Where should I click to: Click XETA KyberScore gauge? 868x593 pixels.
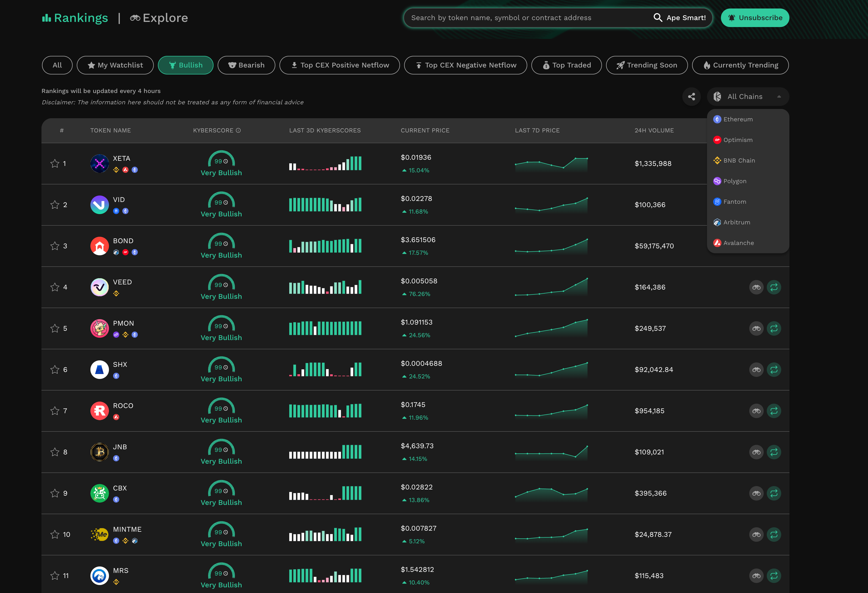[222, 159]
